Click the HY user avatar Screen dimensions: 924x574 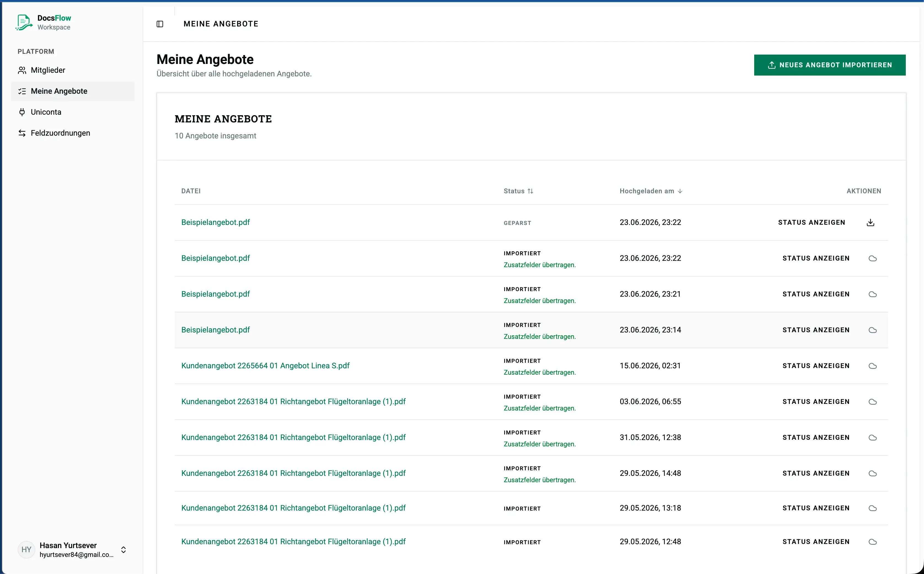[x=26, y=549]
